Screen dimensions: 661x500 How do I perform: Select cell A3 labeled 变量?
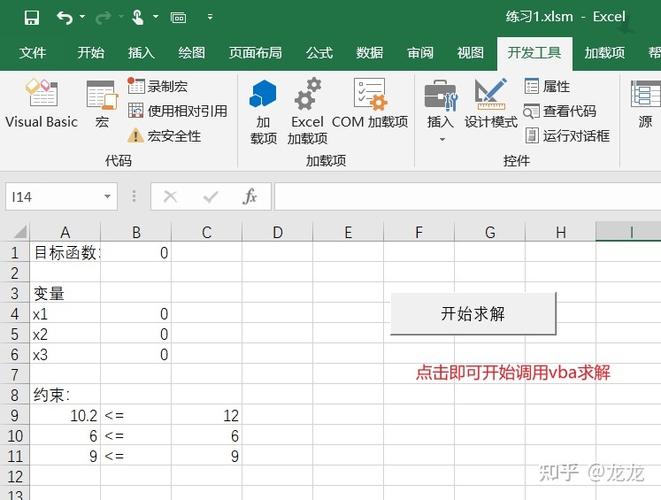pos(65,294)
